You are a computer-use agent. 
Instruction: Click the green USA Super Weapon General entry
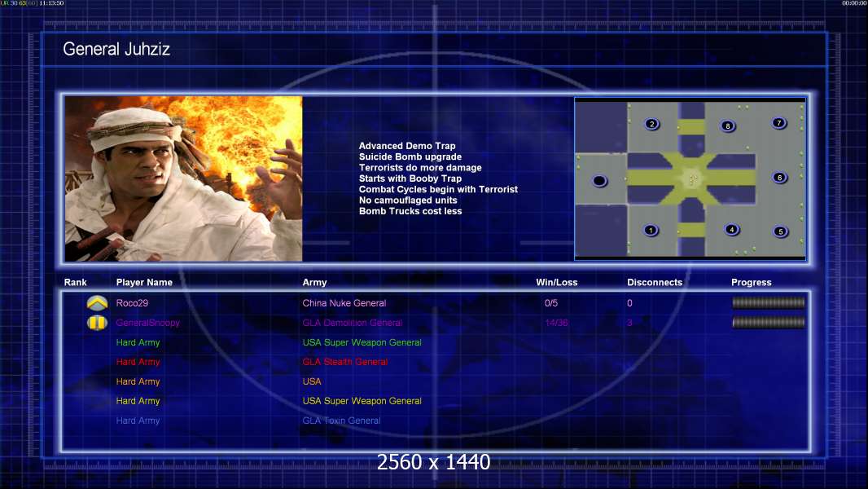point(362,342)
